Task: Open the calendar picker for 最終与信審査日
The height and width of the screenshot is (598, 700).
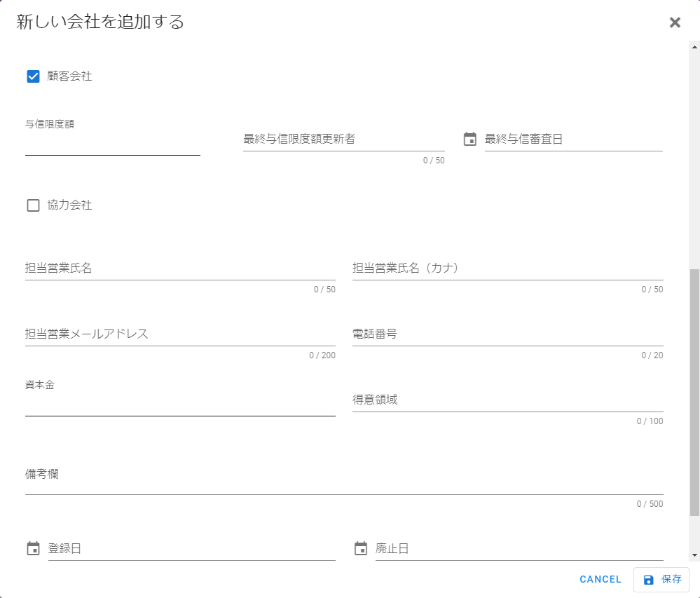Action: (468, 138)
